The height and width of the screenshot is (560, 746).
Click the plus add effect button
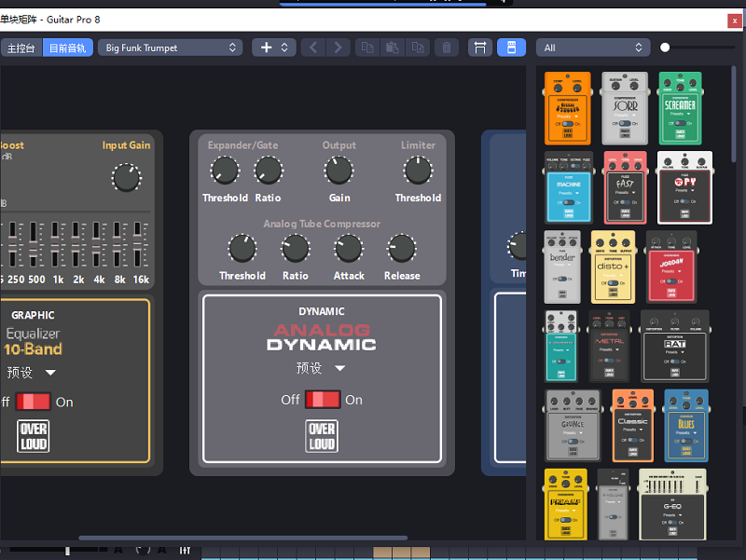pyautogui.click(x=274, y=48)
